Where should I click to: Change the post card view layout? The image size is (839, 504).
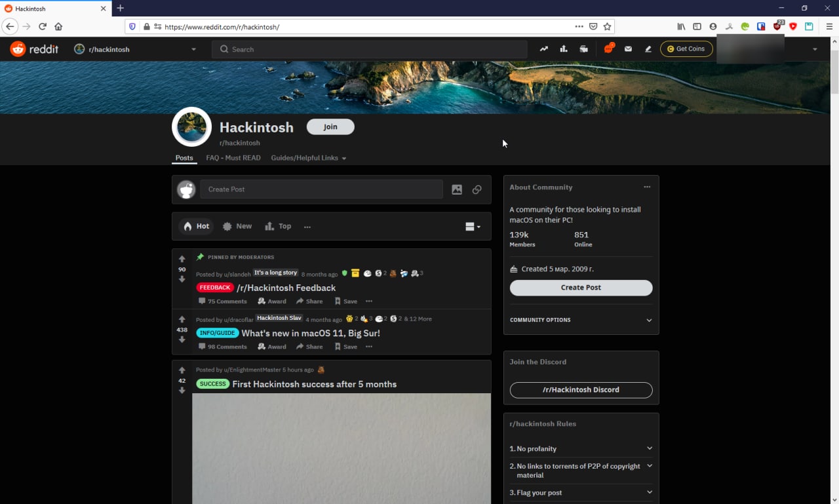coord(473,227)
